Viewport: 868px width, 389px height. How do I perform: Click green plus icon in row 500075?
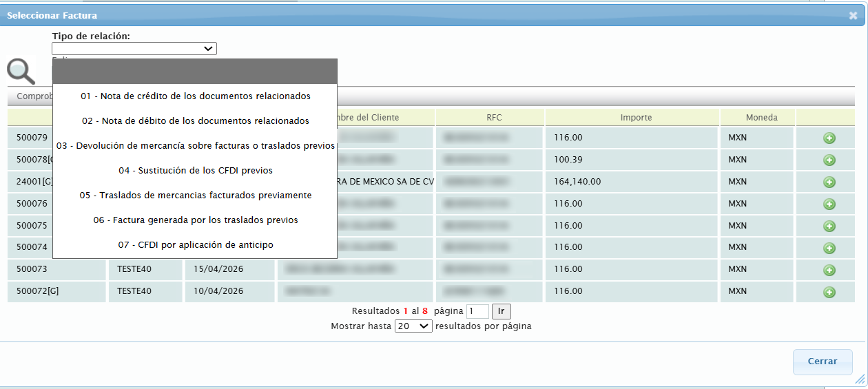click(829, 227)
